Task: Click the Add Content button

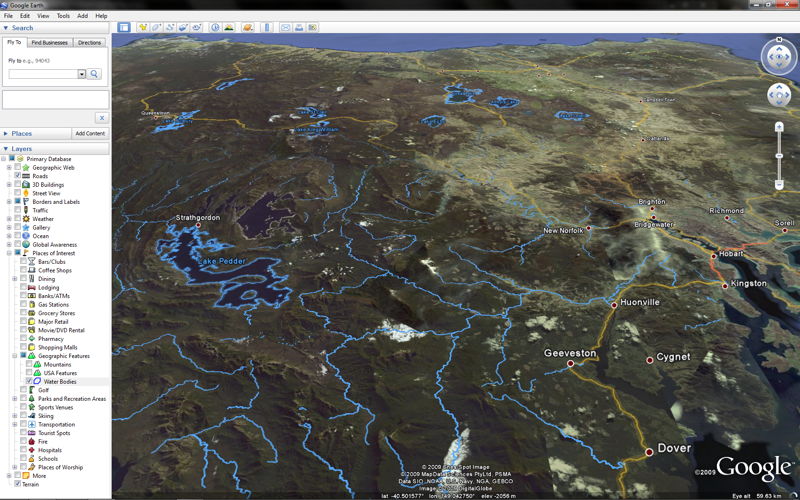Action: click(x=90, y=134)
